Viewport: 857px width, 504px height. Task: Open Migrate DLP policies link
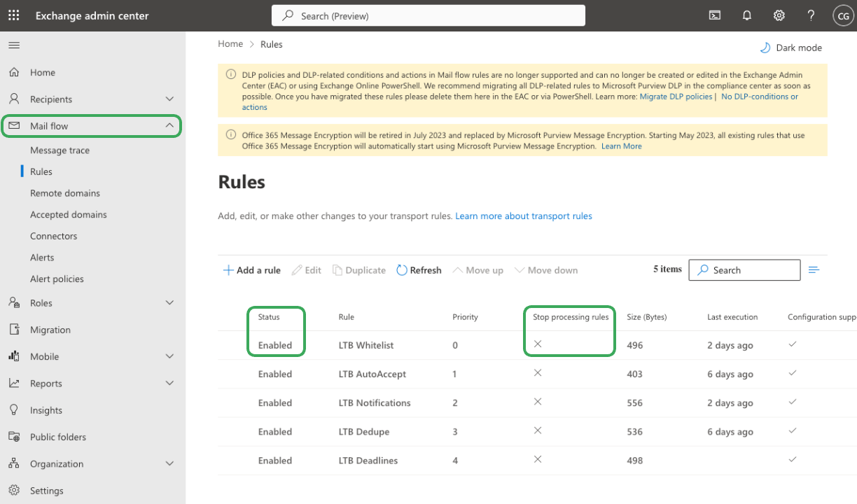pos(676,97)
